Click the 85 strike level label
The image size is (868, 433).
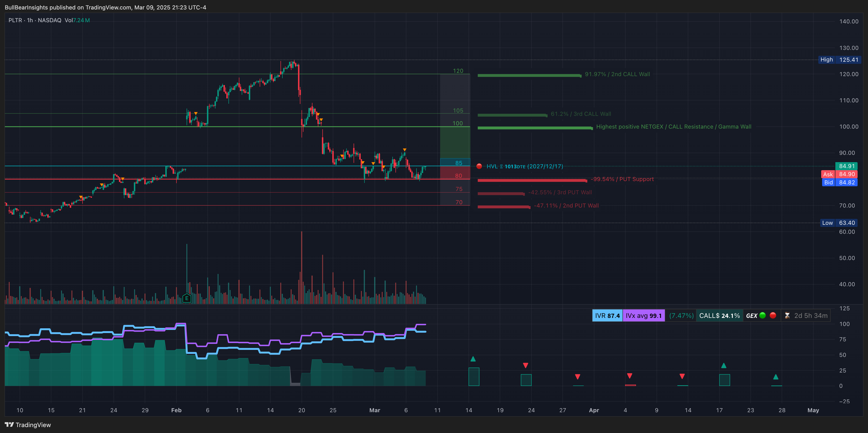459,163
